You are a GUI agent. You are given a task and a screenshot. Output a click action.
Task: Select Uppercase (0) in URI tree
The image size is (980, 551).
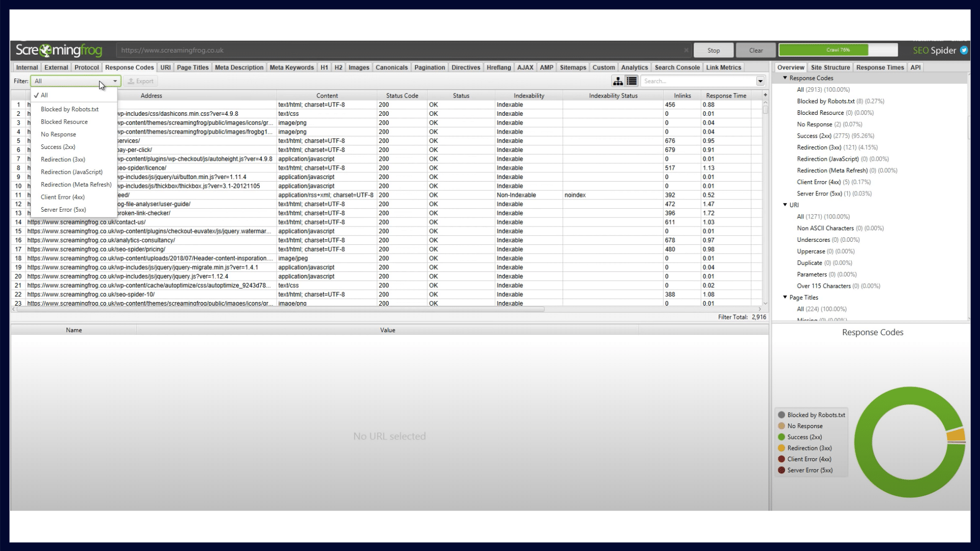click(825, 251)
